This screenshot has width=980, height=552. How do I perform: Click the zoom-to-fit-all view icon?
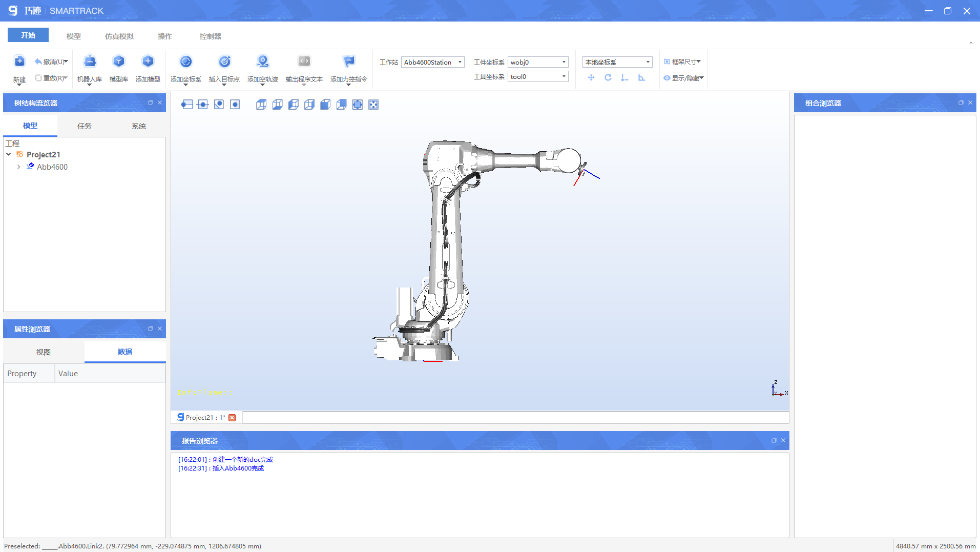(373, 105)
